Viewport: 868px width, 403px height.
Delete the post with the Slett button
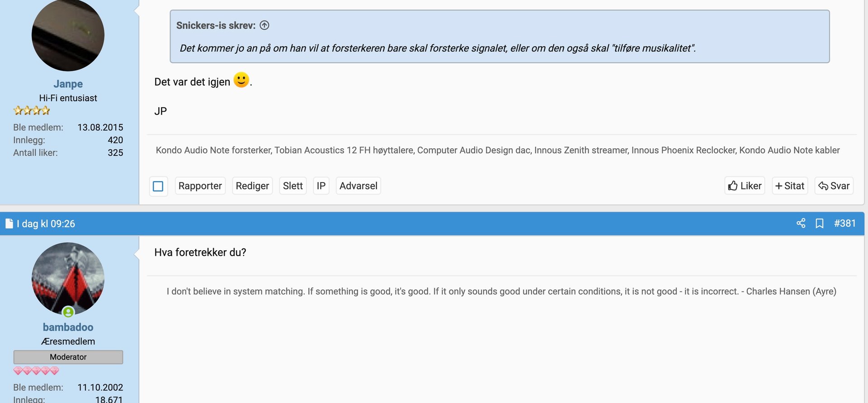(x=292, y=186)
